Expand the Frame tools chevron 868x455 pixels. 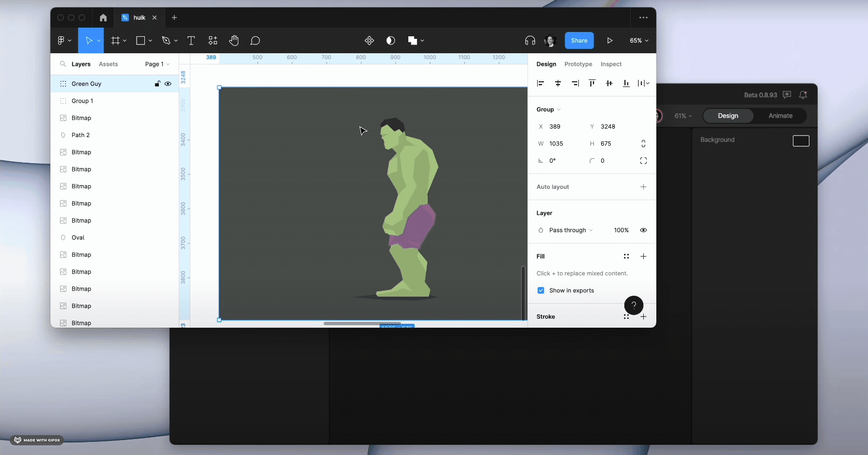click(124, 41)
